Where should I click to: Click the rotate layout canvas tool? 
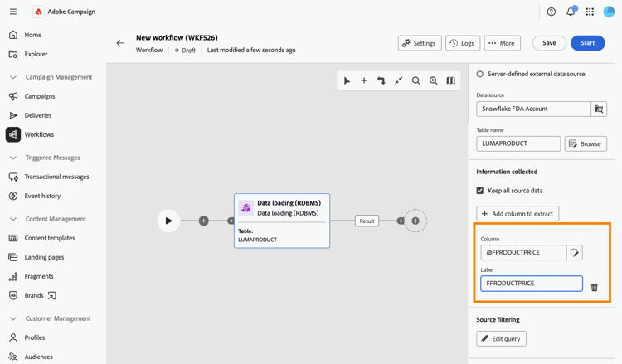tap(381, 80)
